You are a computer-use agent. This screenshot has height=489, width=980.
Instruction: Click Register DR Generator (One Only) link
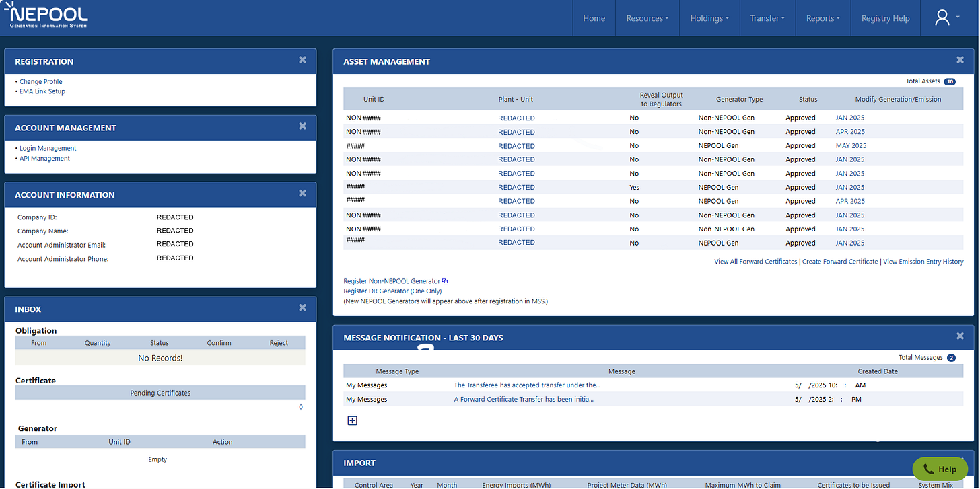point(391,291)
